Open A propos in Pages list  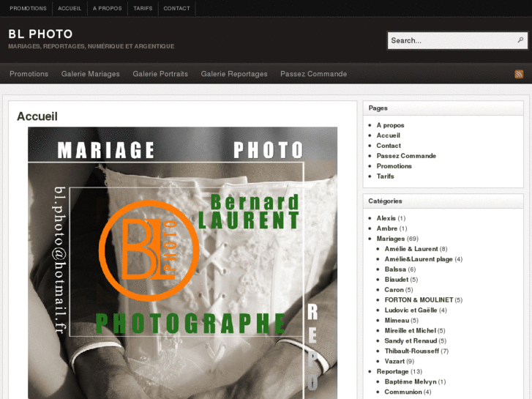point(390,125)
